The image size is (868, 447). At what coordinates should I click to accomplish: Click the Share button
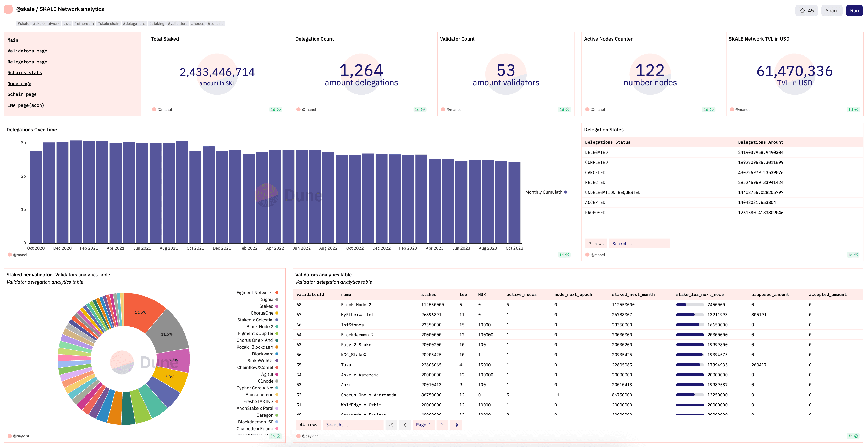831,10
